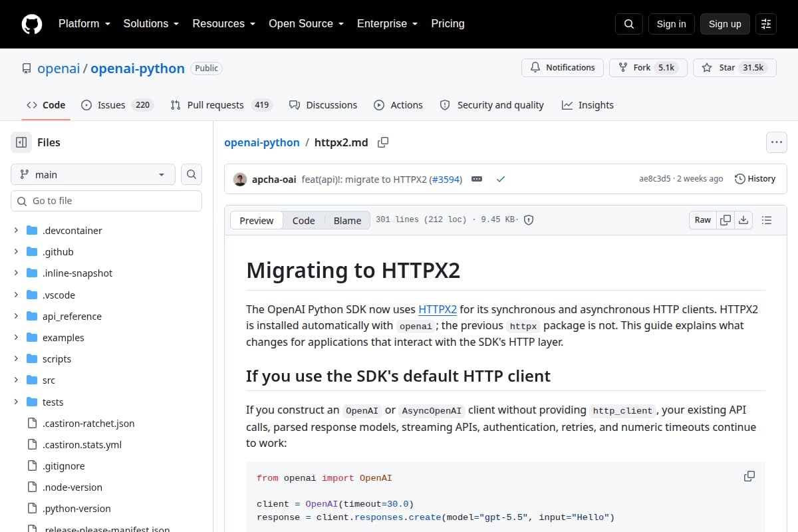Show commit message ellipsis details

[476, 179]
